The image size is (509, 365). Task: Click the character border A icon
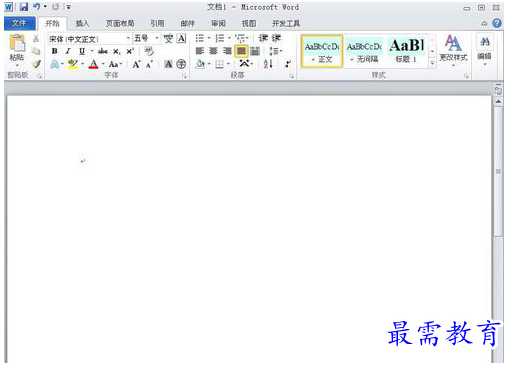pyautogui.click(x=181, y=39)
